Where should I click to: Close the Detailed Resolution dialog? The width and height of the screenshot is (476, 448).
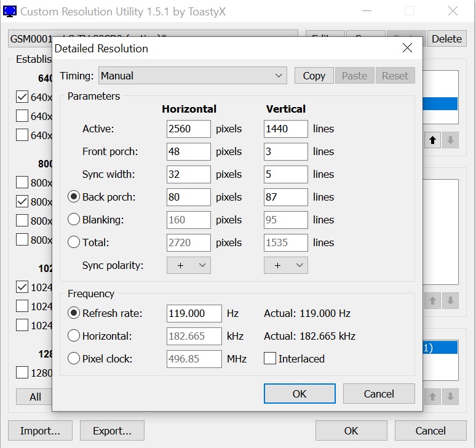pyautogui.click(x=407, y=48)
